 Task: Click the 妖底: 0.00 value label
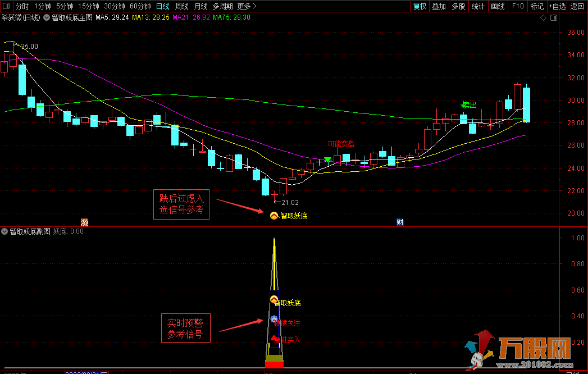pyautogui.click(x=69, y=231)
